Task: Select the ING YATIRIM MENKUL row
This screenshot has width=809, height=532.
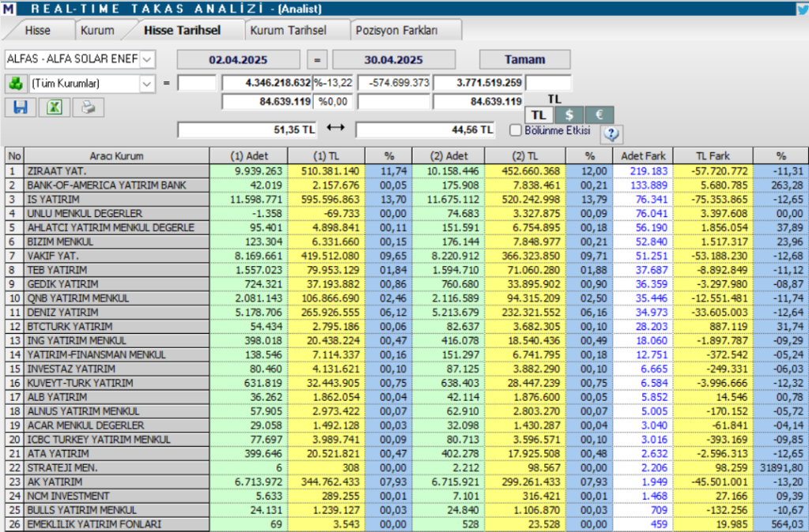Action: click(x=407, y=341)
